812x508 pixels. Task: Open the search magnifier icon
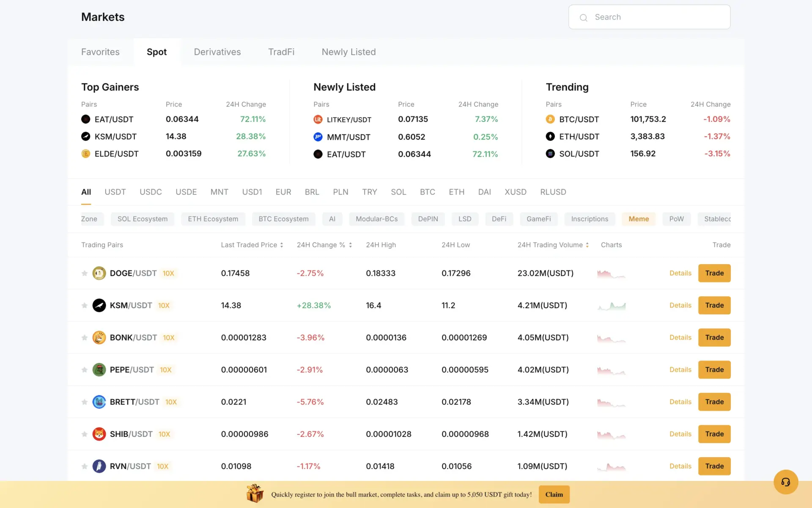[583, 18]
